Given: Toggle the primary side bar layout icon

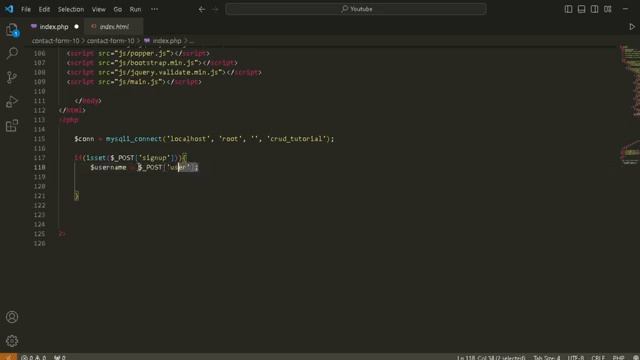Looking at the screenshot, I should pyautogui.click(x=568, y=9).
